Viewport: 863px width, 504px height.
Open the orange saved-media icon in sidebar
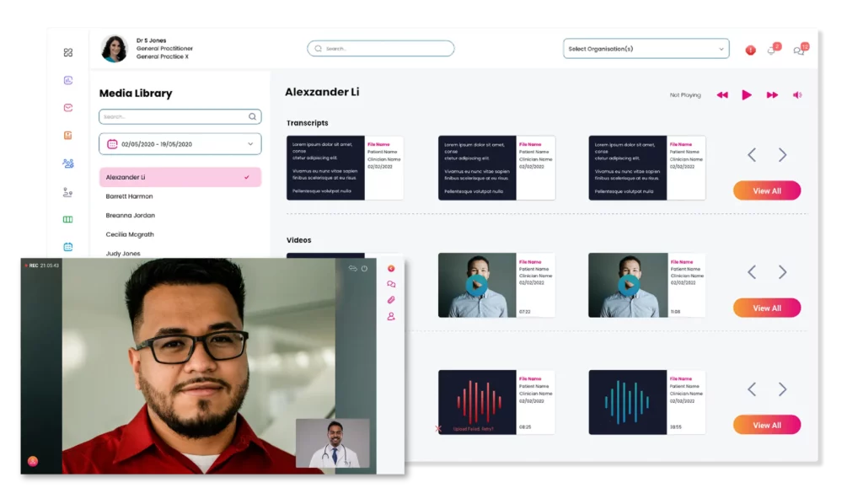pyautogui.click(x=67, y=136)
